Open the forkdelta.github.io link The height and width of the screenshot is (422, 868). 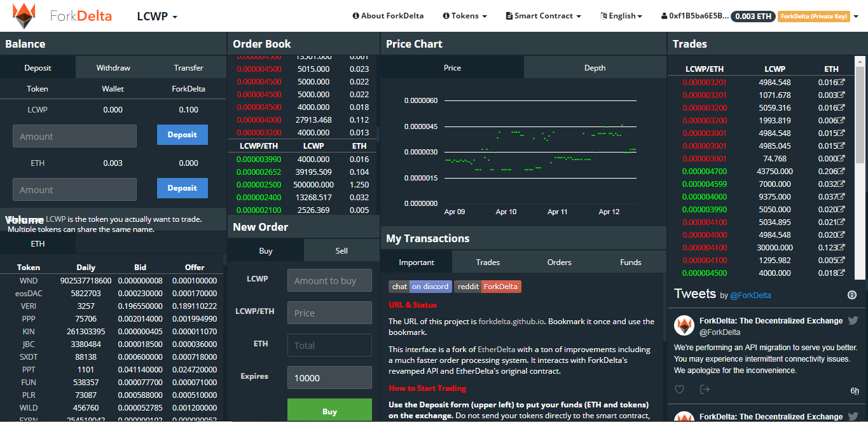pos(511,322)
